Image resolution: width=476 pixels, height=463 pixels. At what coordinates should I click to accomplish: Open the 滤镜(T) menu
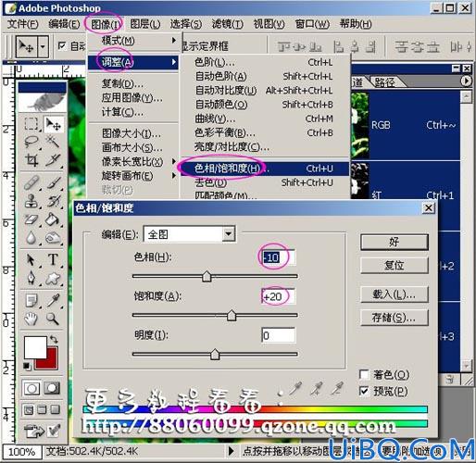(227, 24)
